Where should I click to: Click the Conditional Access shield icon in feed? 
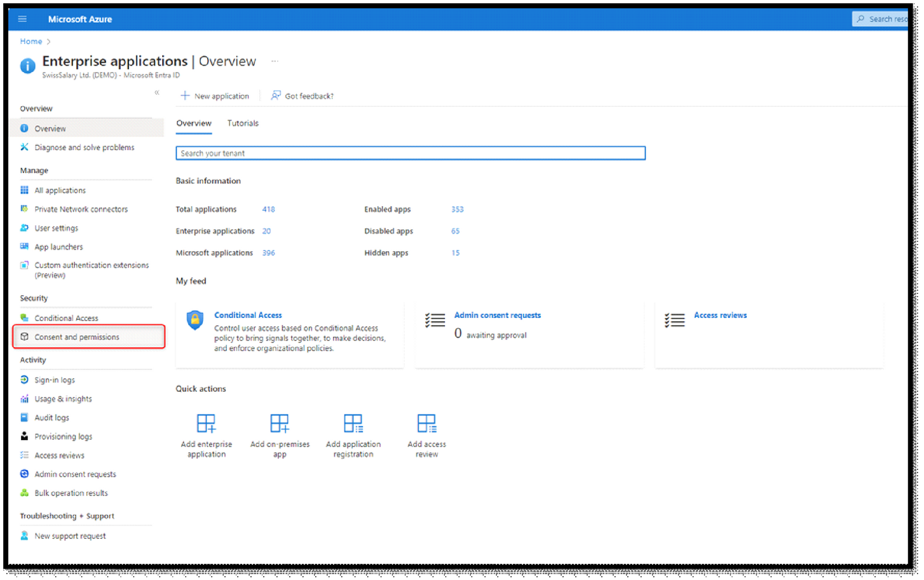[195, 320]
